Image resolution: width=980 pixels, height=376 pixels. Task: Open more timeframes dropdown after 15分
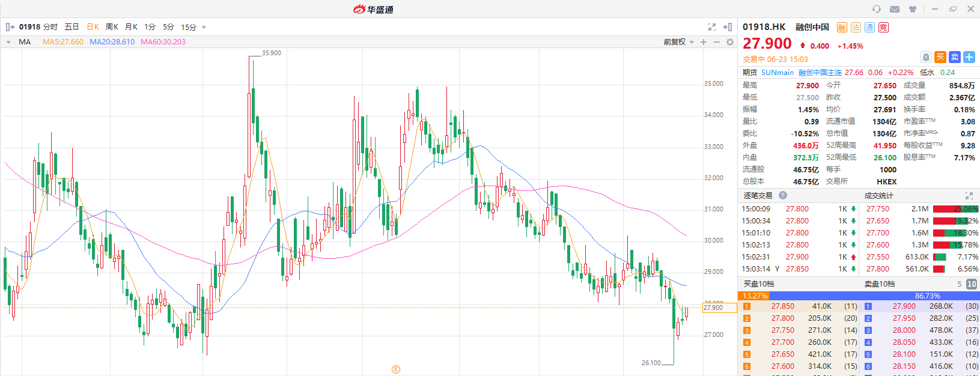204,27
